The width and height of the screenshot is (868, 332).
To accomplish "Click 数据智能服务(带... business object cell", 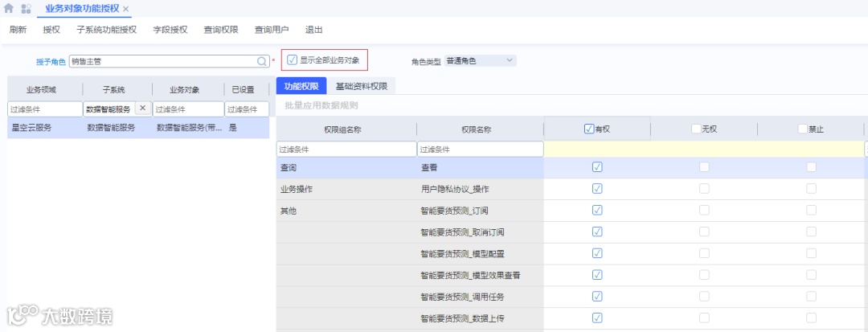I will [190, 128].
